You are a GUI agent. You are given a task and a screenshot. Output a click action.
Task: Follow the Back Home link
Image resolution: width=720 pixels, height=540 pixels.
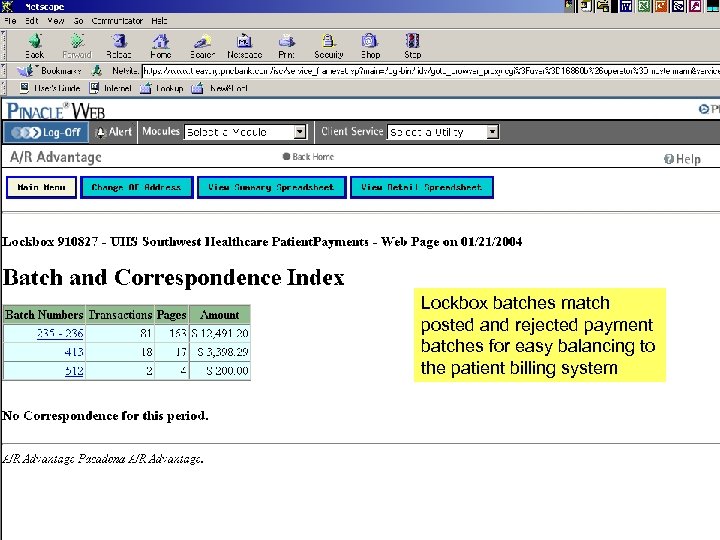[x=308, y=157]
